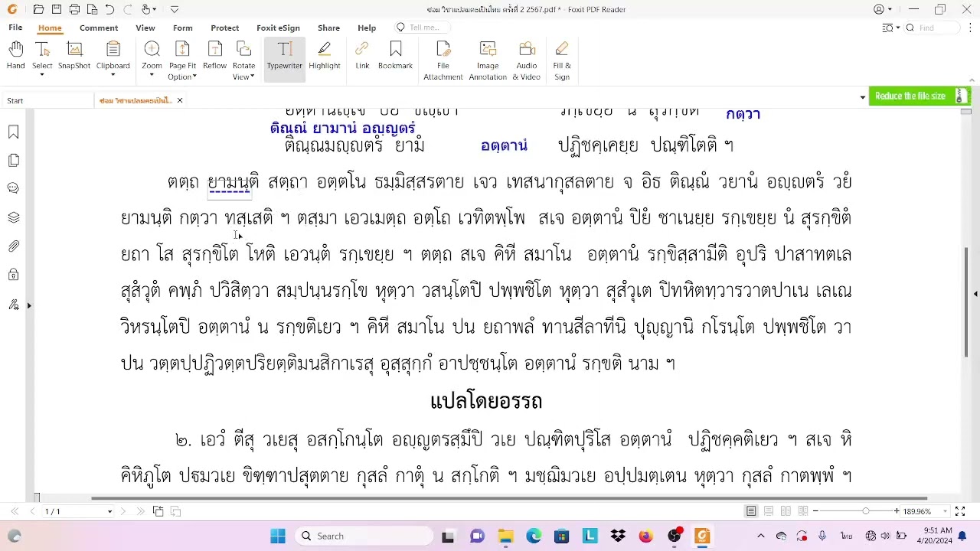Switch to continuous facing view in status bar
This screenshot has height=551, width=980.
[x=802, y=511]
